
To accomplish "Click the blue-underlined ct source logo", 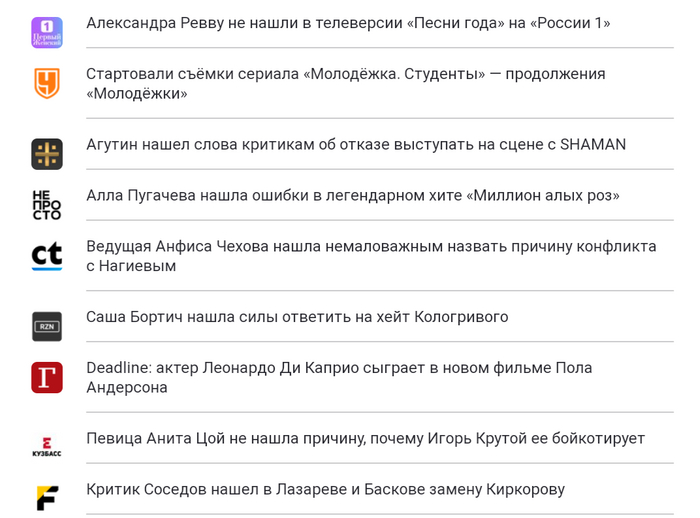I will click(47, 256).
